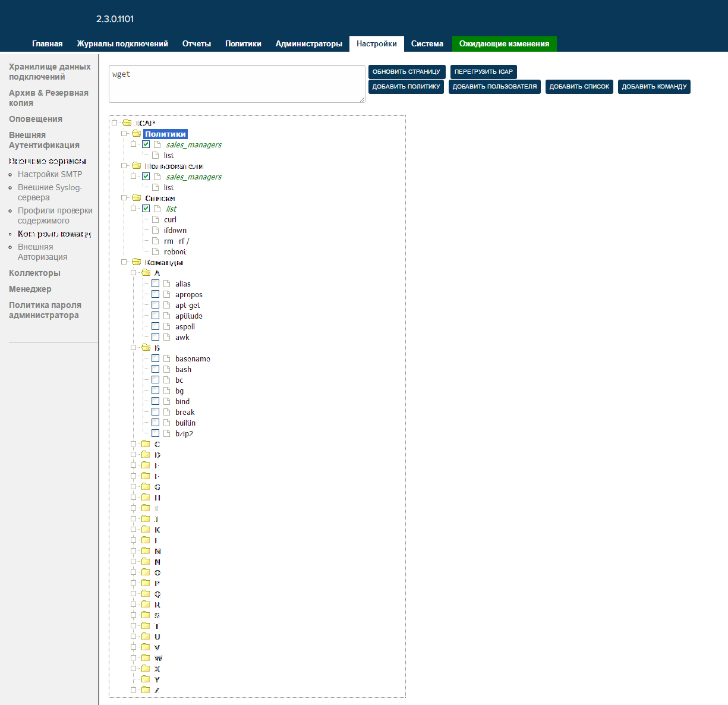Click the Списки folder icon

(x=137, y=199)
